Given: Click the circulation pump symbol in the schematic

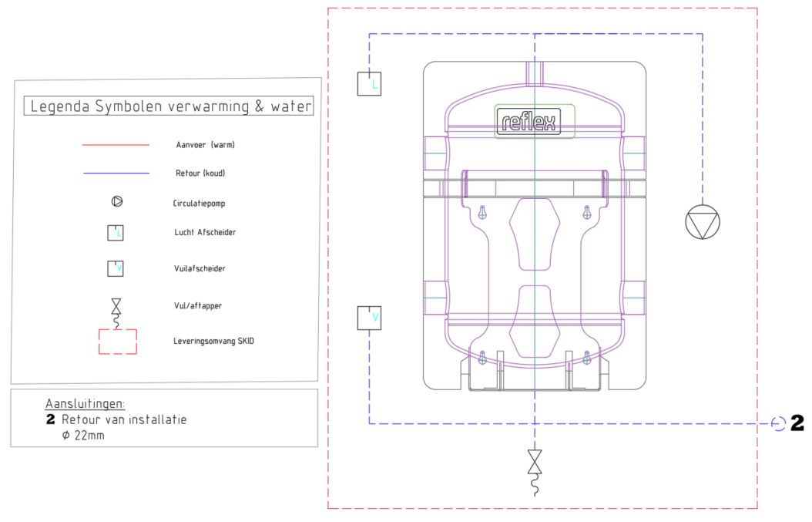Looking at the screenshot, I should click(702, 222).
